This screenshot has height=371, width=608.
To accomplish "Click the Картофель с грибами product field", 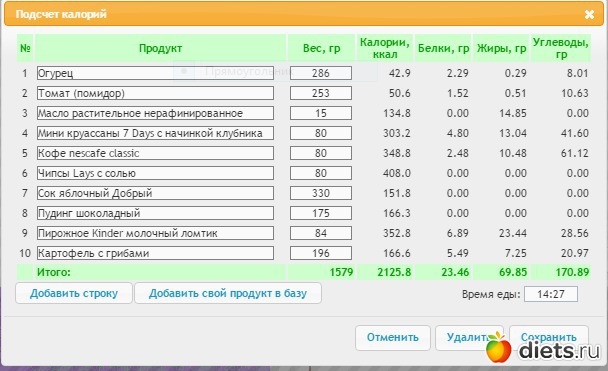I will (155, 253).
